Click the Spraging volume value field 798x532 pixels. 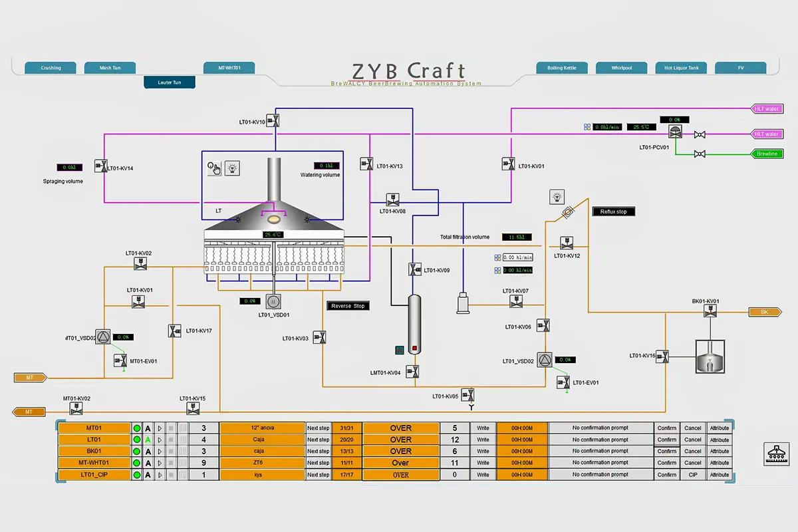[x=69, y=168]
